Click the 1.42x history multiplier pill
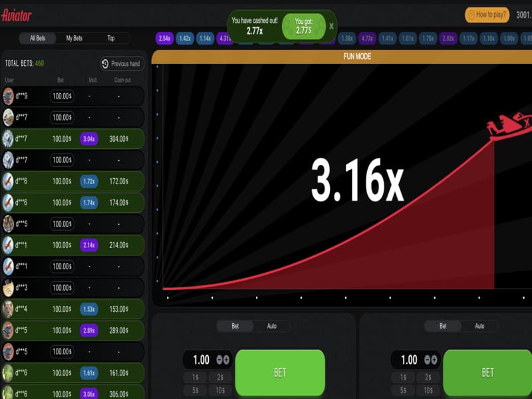Viewport: 532px width, 399px height. tap(185, 39)
